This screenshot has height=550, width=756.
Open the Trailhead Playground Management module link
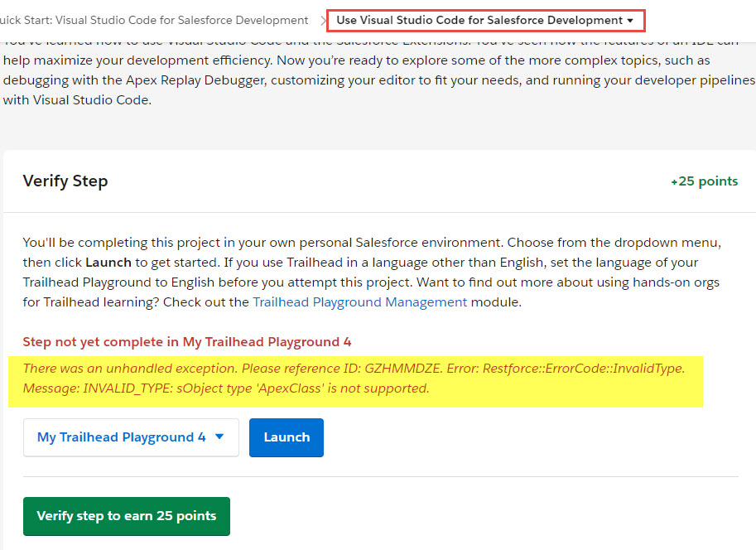pos(359,302)
